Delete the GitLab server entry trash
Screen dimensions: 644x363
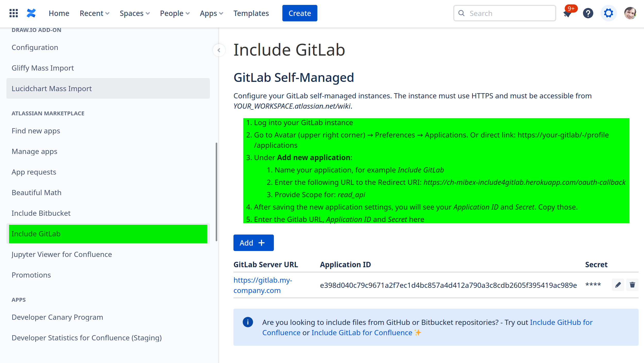pyautogui.click(x=632, y=285)
